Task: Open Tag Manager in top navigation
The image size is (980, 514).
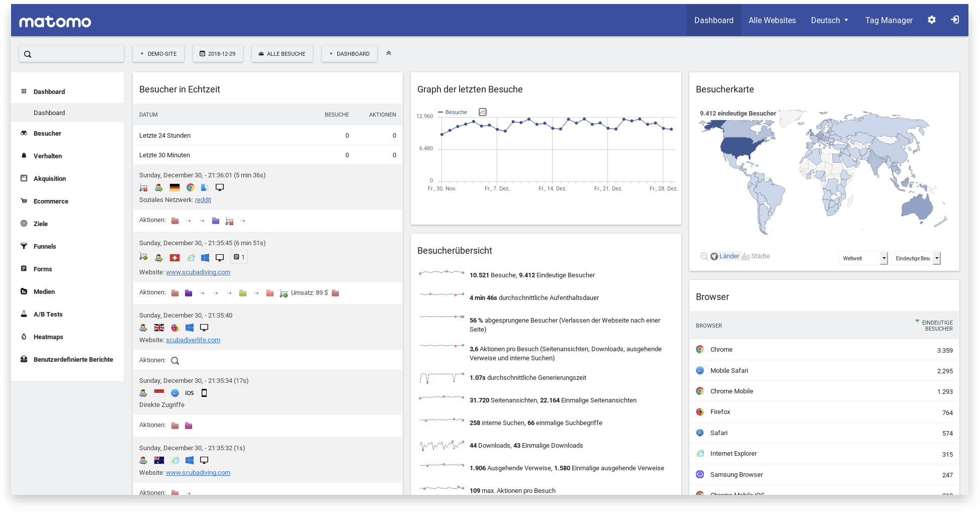Action: point(889,20)
